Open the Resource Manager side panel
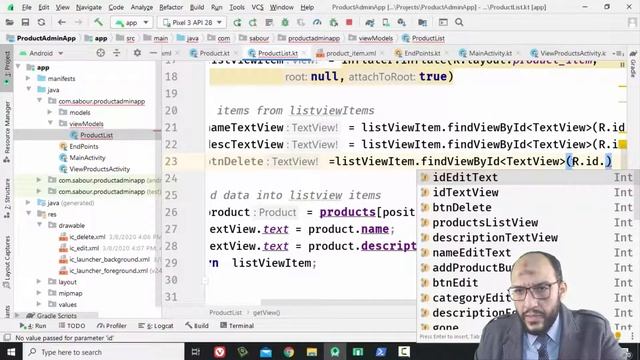Image resolution: width=640 pixels, height=360 pixels. 7,131
